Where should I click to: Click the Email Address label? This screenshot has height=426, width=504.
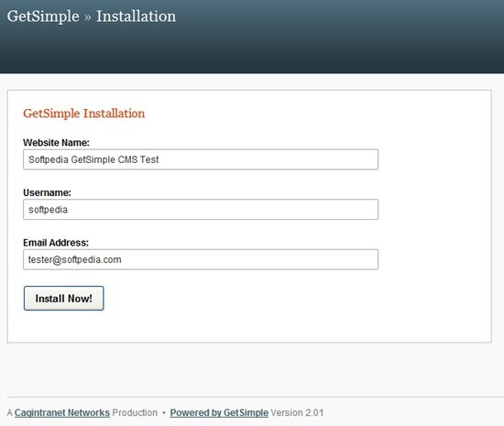click(x=56, y=243)
